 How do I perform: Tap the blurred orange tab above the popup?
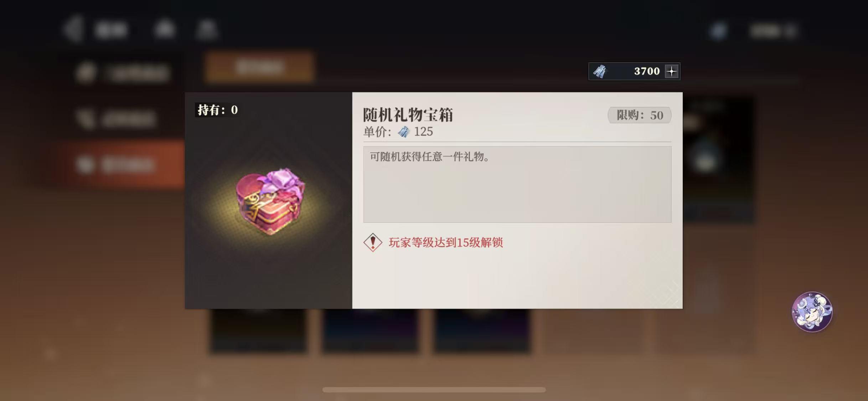coord(259,67)
